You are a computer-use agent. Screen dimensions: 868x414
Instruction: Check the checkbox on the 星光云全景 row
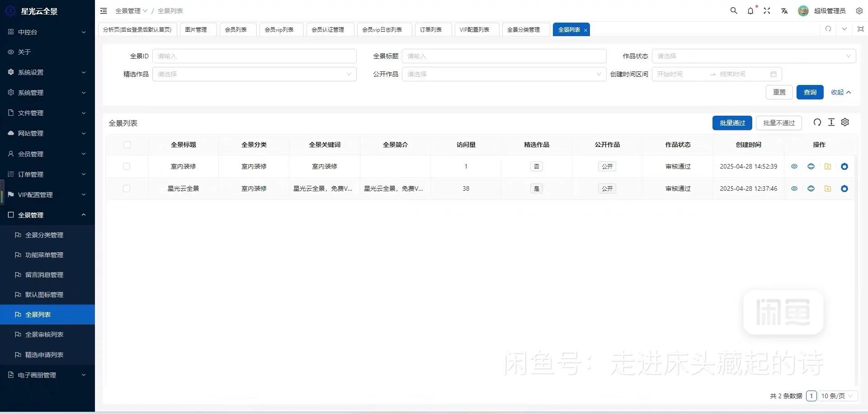(x=127, y=188)
